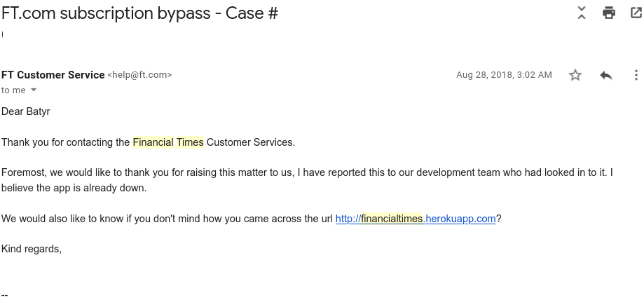Click the Aug 28, 2018 timestamp

504,75
